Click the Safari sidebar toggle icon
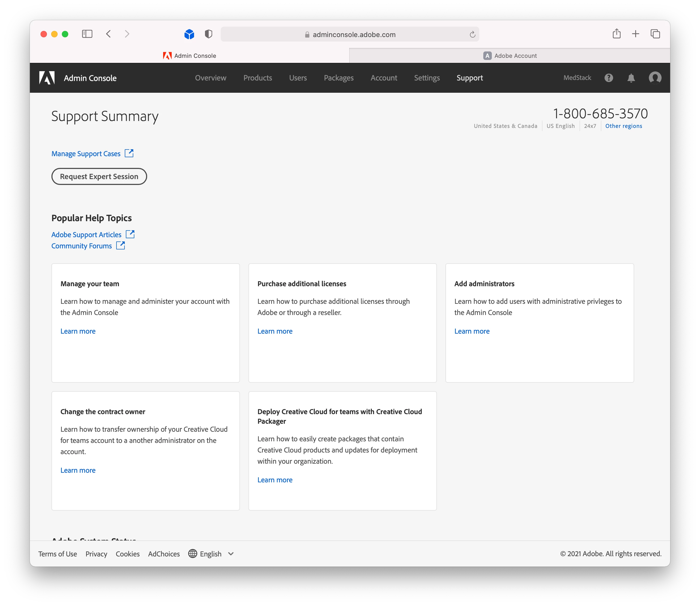This screenshot has width=700, height=606. tap(87, 34)
